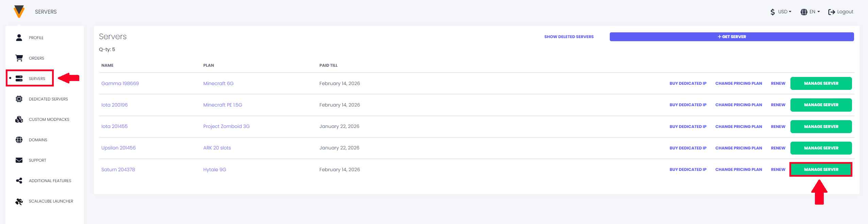Open the SUPPORT sidebar menu entry

pos(37,160)
